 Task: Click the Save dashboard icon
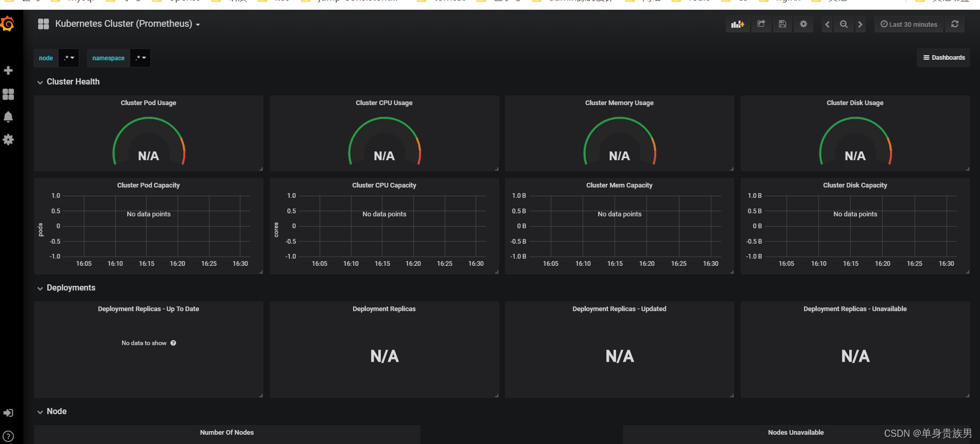tap(782, 24)
